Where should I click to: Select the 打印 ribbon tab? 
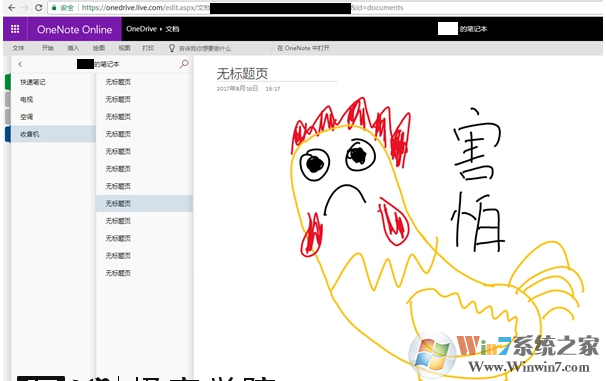point(148,48)
